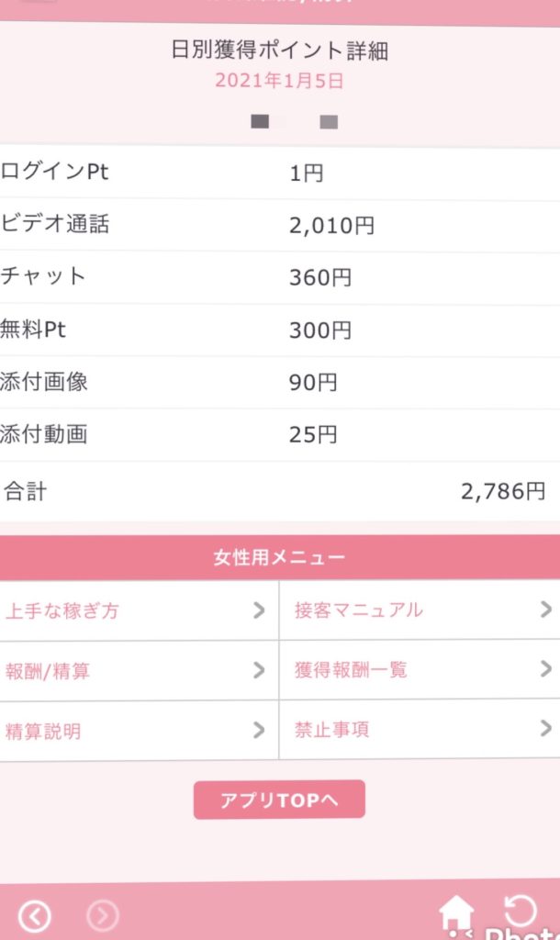Click the 2021年1月5日 date text

pyautogui.click(x=279, y=81)
